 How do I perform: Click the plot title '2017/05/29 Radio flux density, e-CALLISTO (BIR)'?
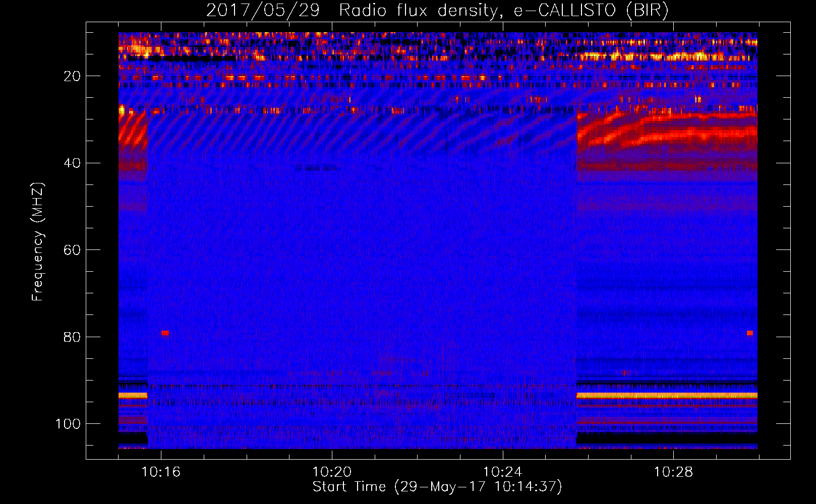[x=437, y=10]
